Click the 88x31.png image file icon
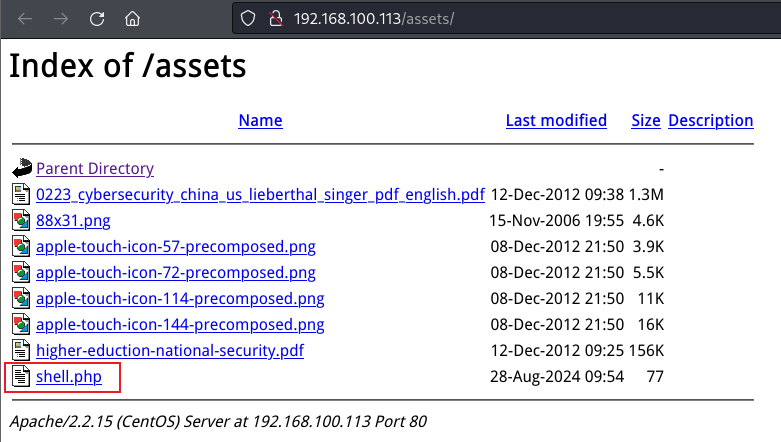Image resolution: width=781 pixels, height=442 pixels. click(22, 221)
